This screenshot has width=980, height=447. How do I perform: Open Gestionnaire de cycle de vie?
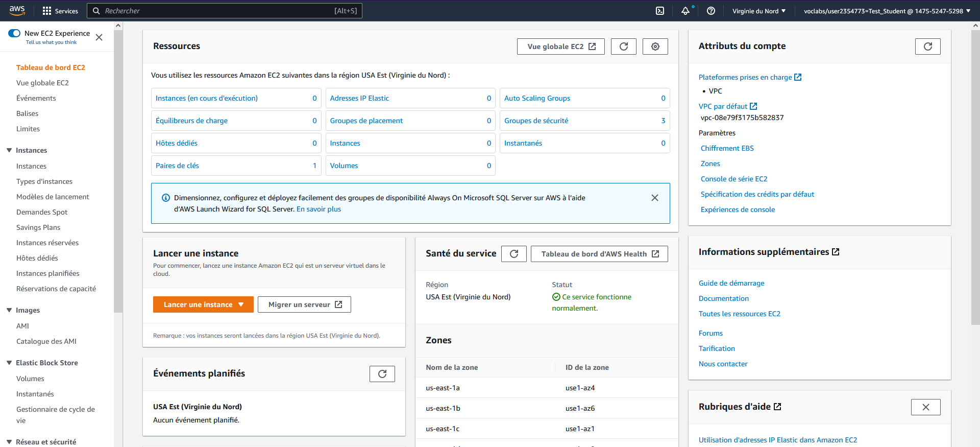pyautogui.click(x=56, y=415)
